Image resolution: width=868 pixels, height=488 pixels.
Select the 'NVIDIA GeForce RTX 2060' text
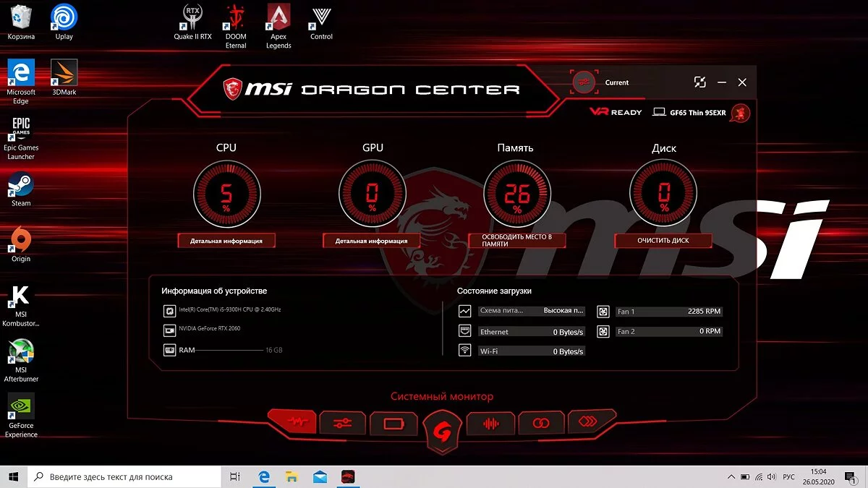210,328
